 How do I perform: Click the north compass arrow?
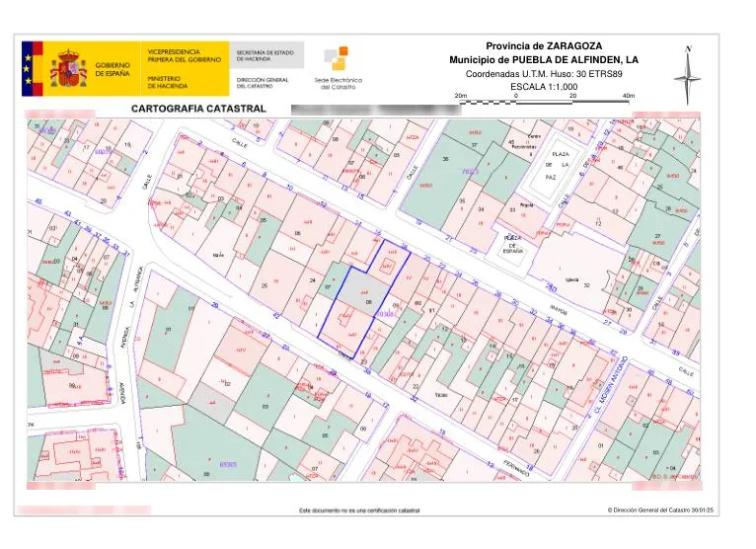[x=688, y=75]
